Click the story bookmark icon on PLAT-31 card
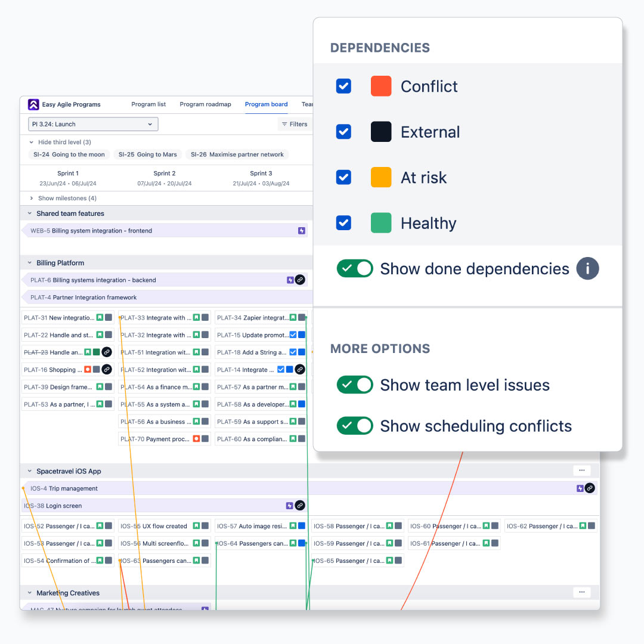644x644 pixels. pyautogui.click(x=100, y=317)
